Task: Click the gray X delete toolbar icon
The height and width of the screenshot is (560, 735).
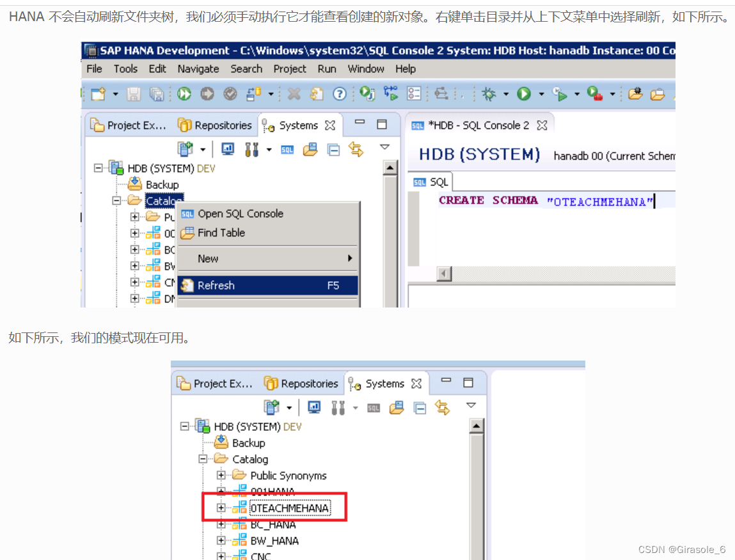Action: (x=294, y=94)
